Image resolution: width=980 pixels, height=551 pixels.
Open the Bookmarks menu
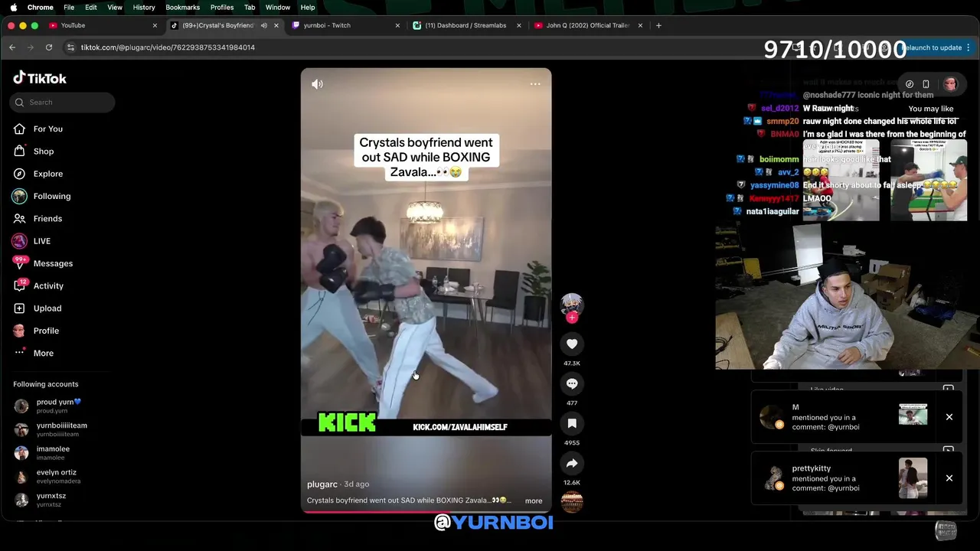pos(182,7)
